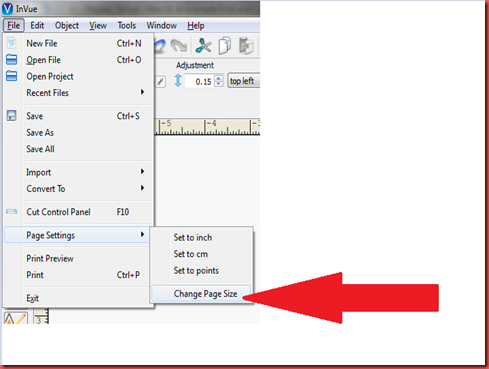Click Print Preview in File menu
Viewport: 489px width, 369px height.
point(50,258)
